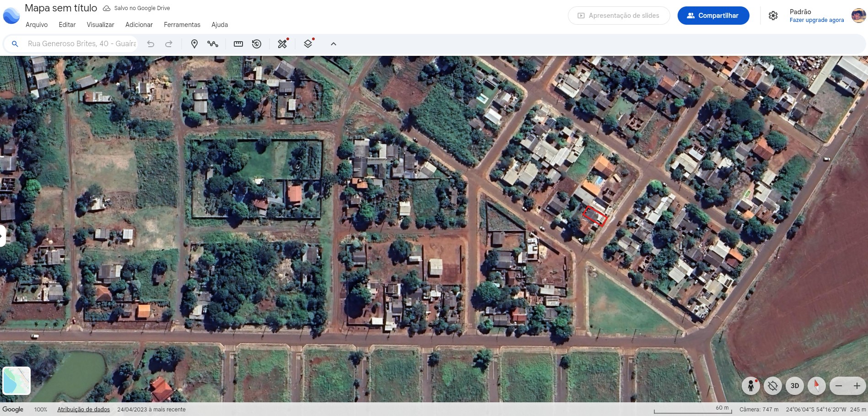Click the Compartilhar button
This screenshot has height=416, width=868.
(713, 16)
